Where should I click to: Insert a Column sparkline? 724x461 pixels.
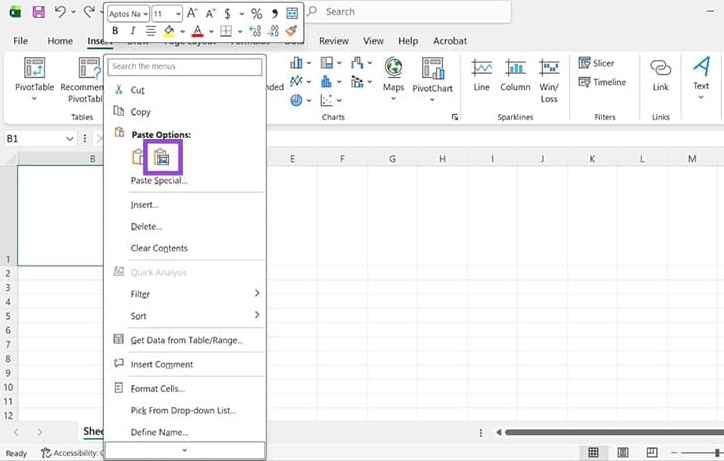515,74
